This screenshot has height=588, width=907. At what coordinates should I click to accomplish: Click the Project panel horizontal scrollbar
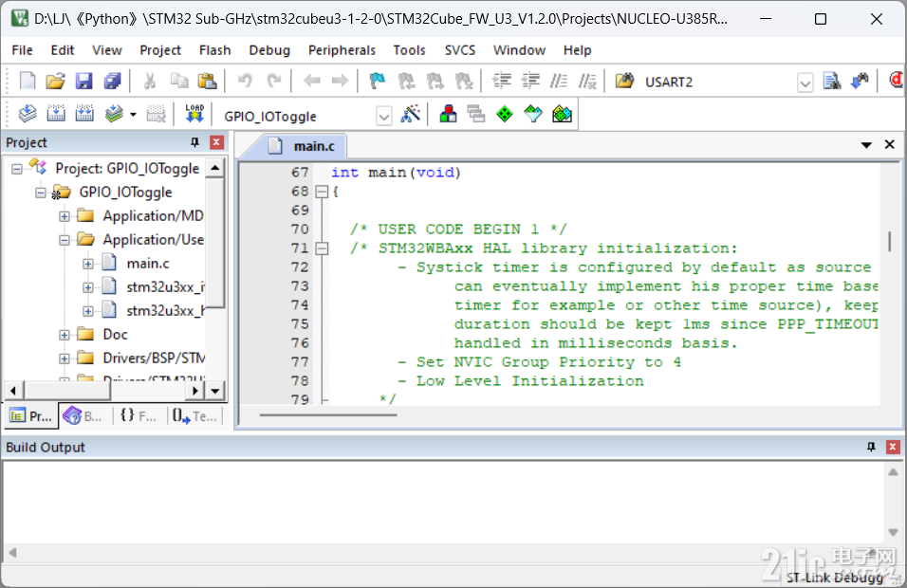click(67, 391)
